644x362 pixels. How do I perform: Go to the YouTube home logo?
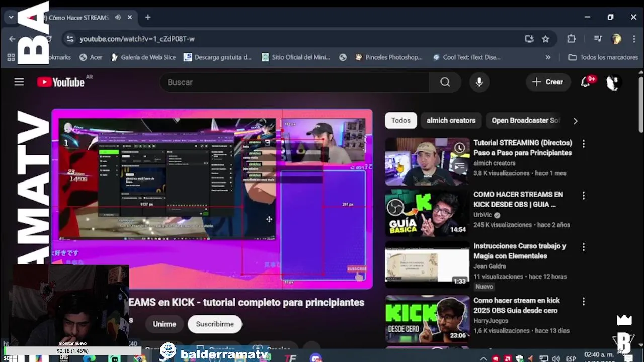point(61,82)
